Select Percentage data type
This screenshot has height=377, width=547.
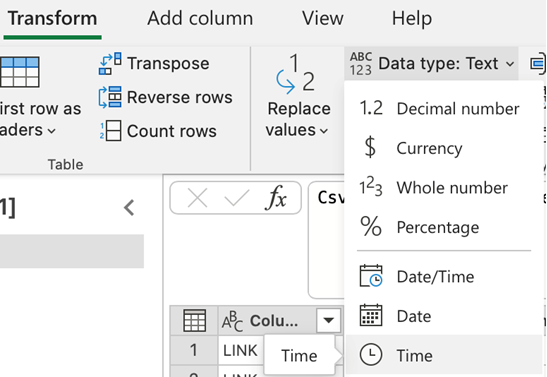tap(443, 227)
